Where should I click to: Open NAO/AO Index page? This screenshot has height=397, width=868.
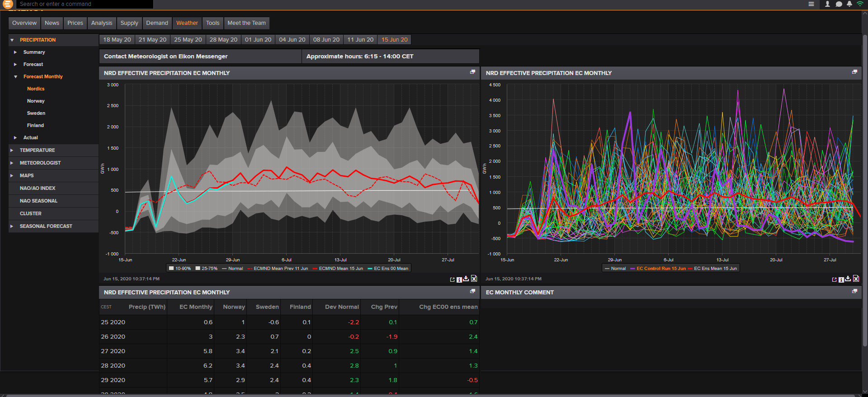(38, 188)
